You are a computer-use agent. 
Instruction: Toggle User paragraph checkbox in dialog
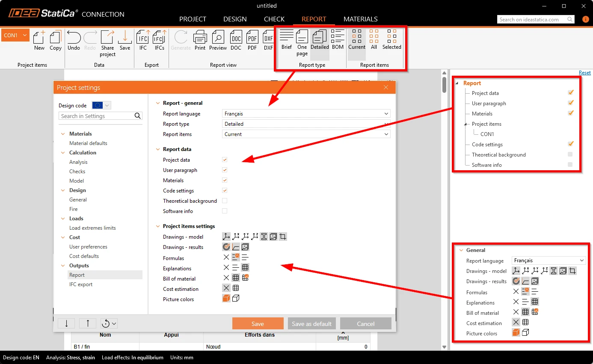(225, 170)
